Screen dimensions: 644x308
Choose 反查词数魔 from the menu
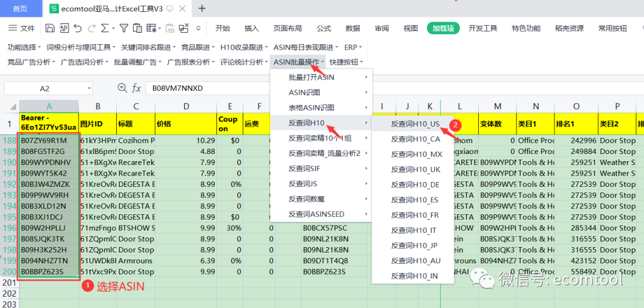pos(321,199)
